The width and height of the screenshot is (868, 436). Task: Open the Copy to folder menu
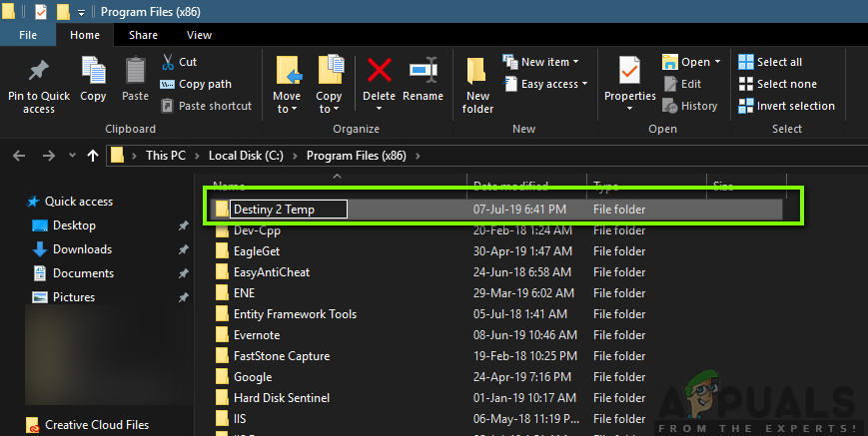click(329, 85)
